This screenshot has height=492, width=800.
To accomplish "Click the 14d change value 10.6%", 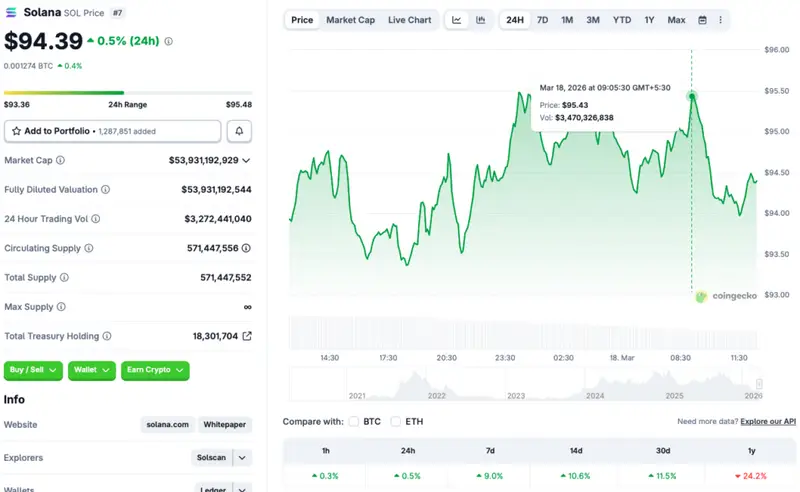I will [x=576, y=476].
